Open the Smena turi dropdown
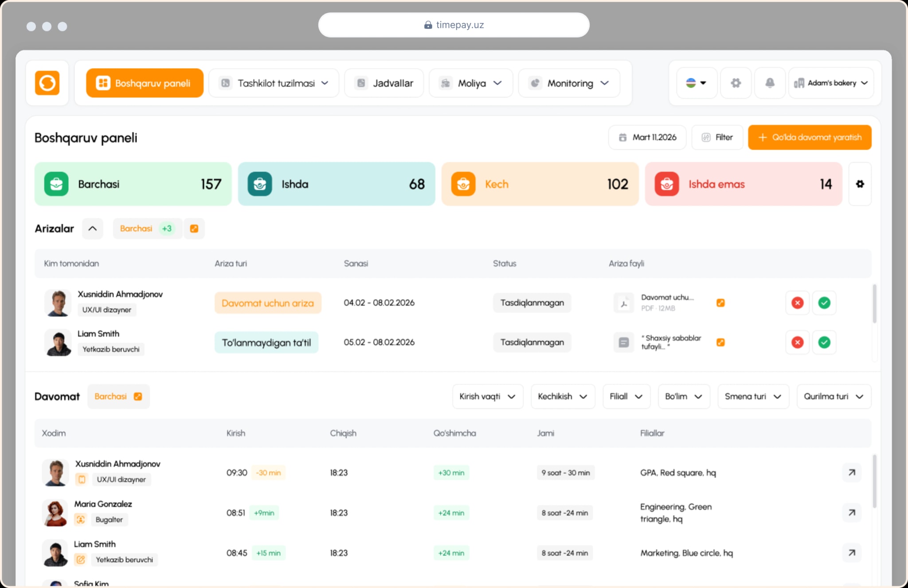 (x=753, y=397)
